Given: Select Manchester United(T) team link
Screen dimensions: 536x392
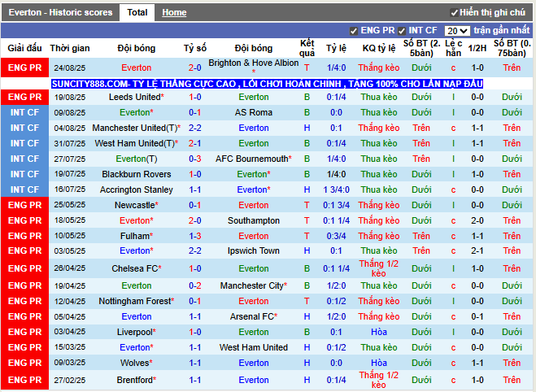Looking at the screenshot, I should tap(135, 128).
